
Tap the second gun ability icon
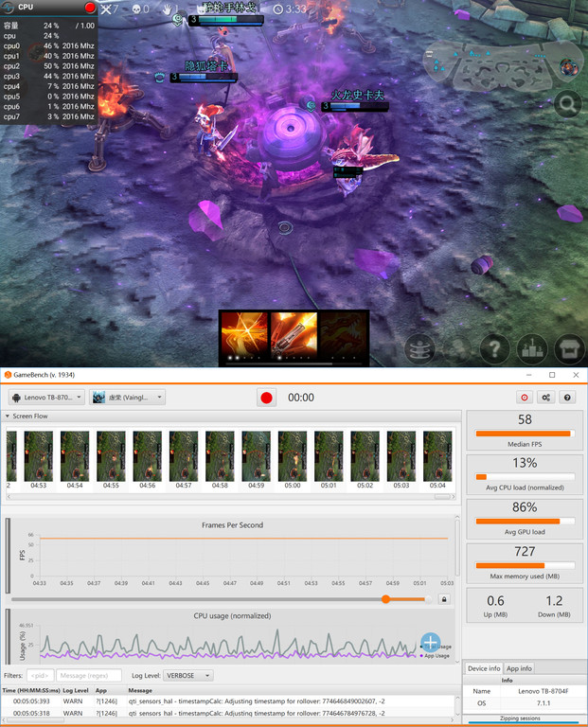coord(294,336)
